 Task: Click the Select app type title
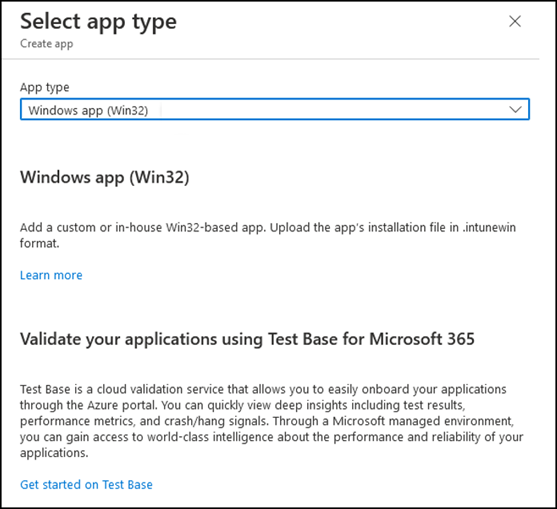coord(98,22)
